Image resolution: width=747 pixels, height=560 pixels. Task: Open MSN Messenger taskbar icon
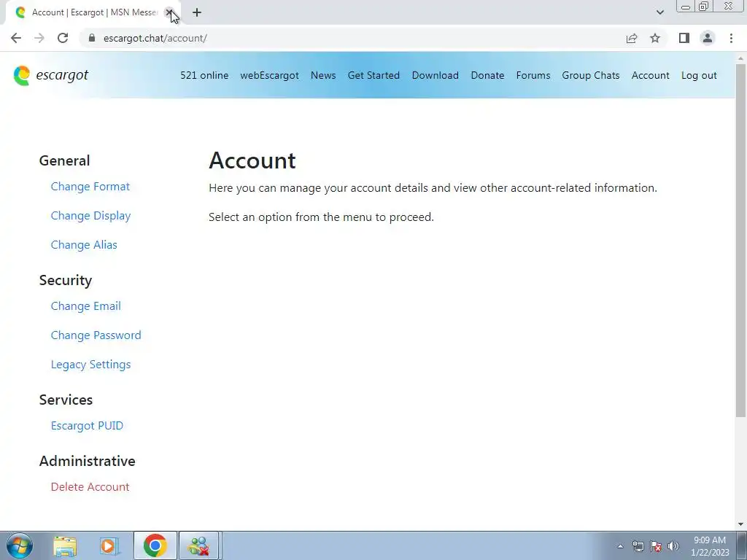tap(198, 545)
